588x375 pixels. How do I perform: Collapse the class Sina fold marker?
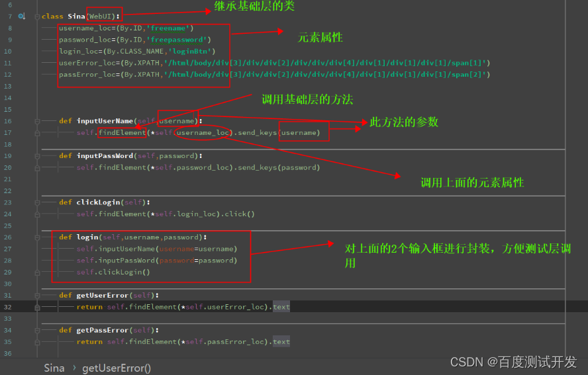(x=37, y=17)
